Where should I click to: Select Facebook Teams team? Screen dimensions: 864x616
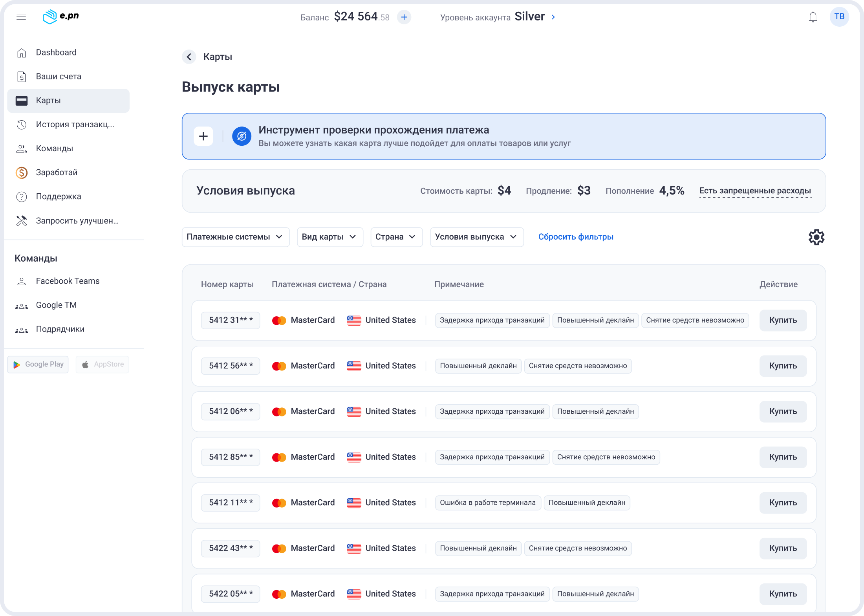click(68, 281)
